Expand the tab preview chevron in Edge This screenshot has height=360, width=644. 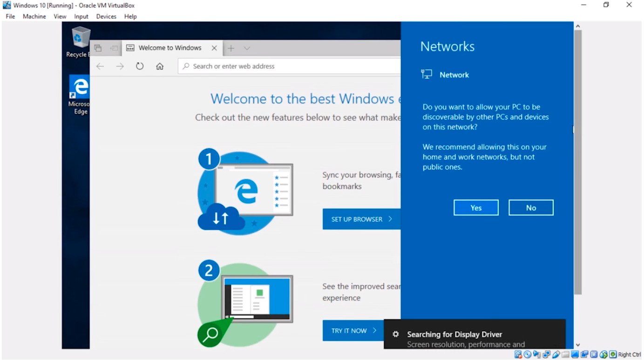(247, 48)
